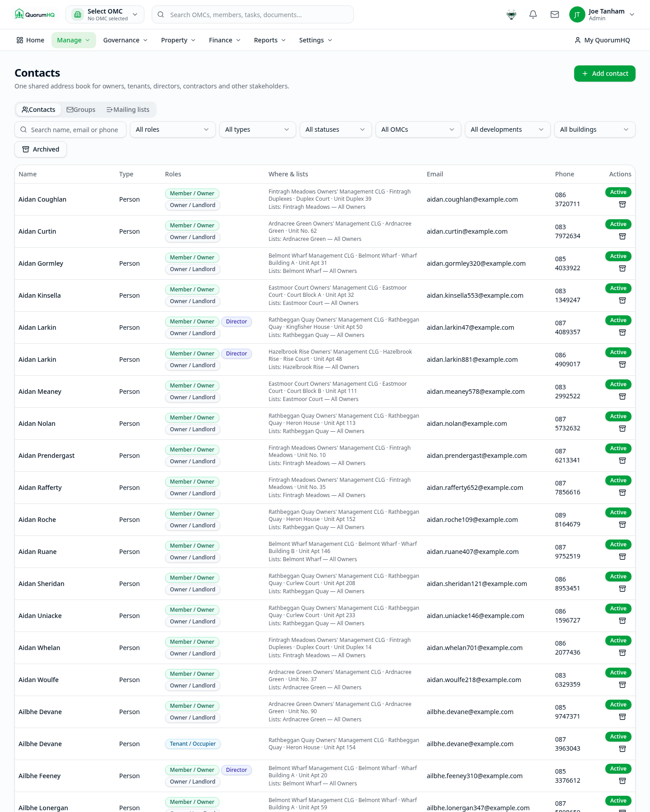Focus the global search field
650x812 pixels.
tap(253, 14)
